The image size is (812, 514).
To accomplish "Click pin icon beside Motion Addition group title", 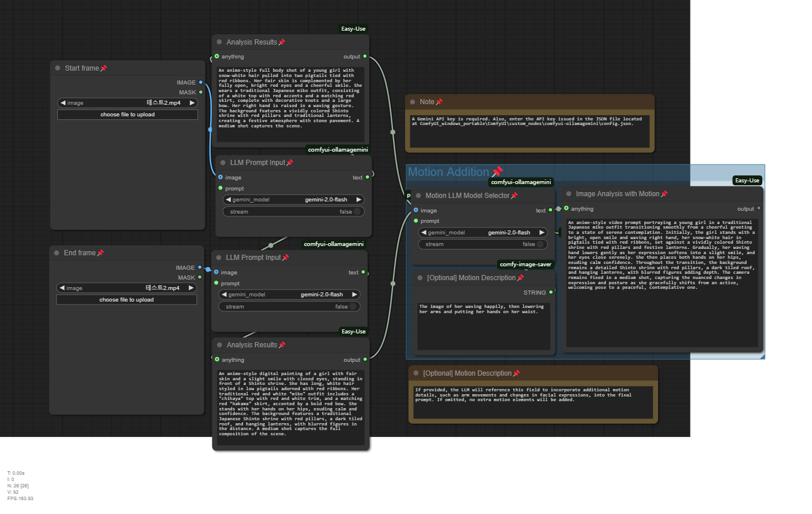I will [x=497, y=172].
